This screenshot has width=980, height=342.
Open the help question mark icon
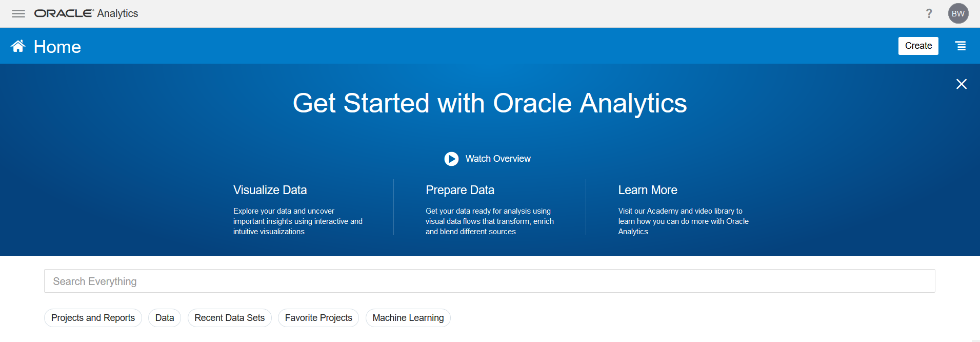click(x=929, y=13)
